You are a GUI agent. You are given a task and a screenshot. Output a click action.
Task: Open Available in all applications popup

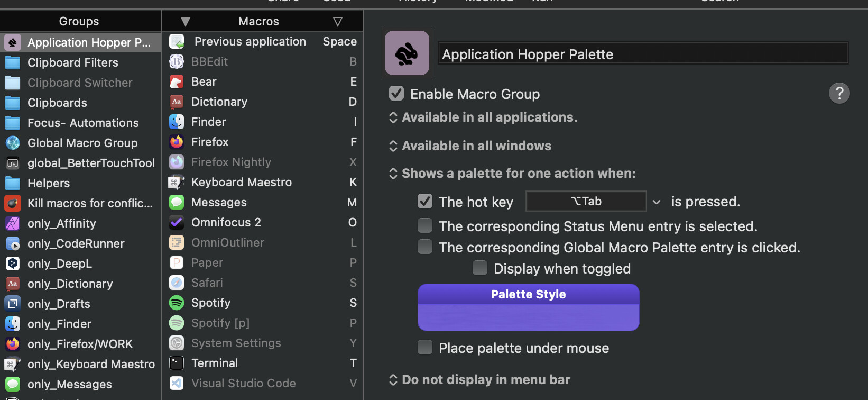(483, 117)
